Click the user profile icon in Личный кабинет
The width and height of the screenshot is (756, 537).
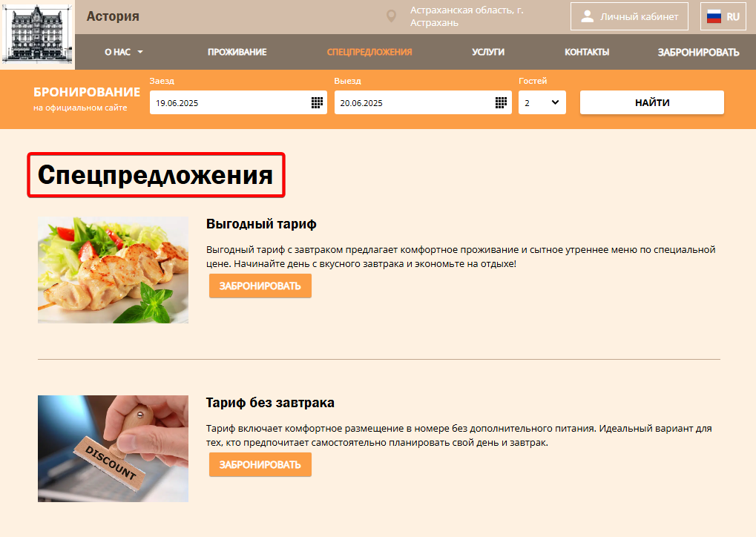coord(588,16)
